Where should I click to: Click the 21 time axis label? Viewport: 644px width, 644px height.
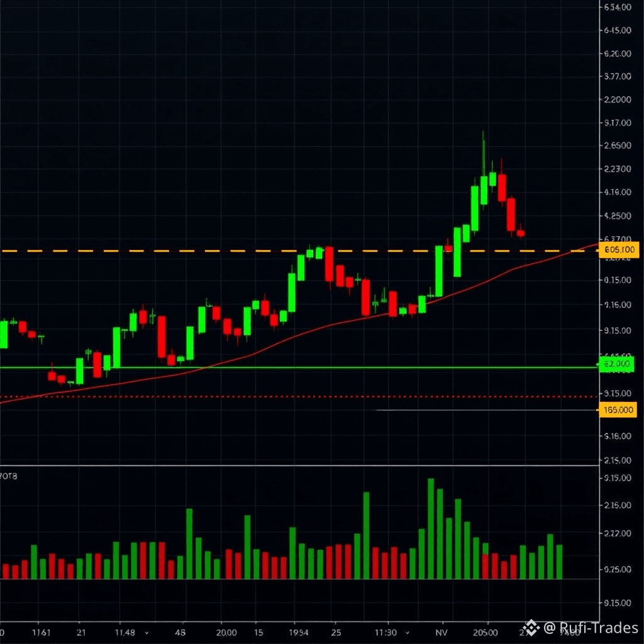click(81, 633)
